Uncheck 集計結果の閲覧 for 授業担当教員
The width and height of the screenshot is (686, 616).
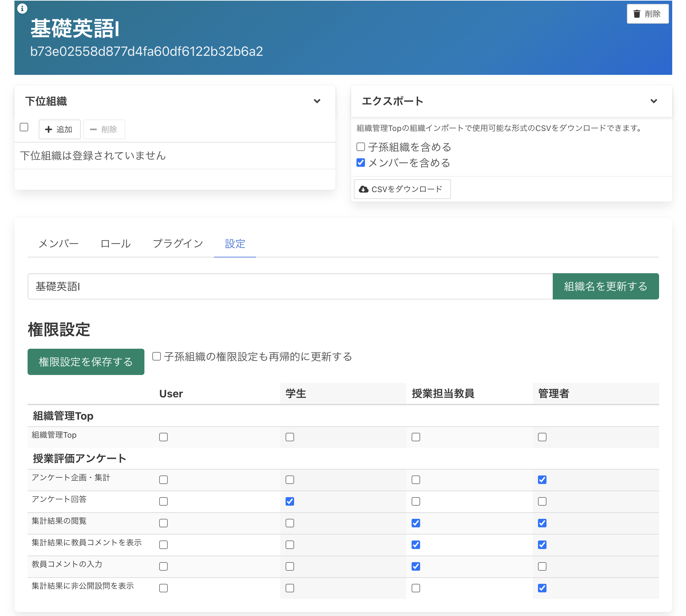tap(416, 523)
